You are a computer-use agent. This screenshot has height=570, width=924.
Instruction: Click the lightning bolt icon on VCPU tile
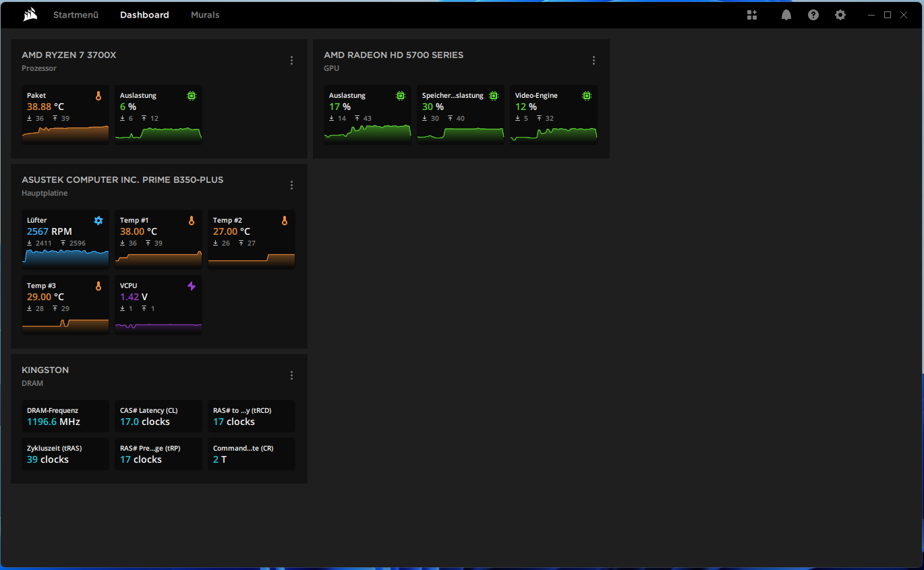[x=192, y=286]
